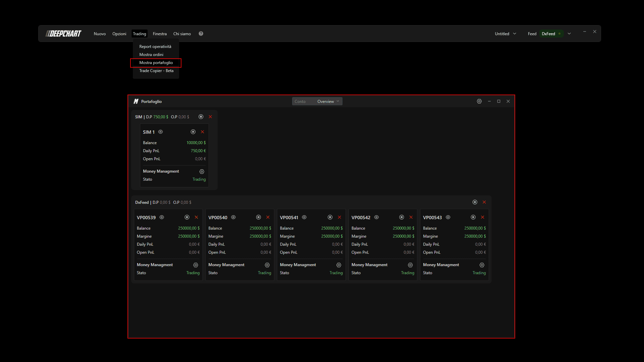The height and width of the screenshot is (362, 644).
Task: Expand the Overview dropdown in Portafoglio
Action: (328, 101)
